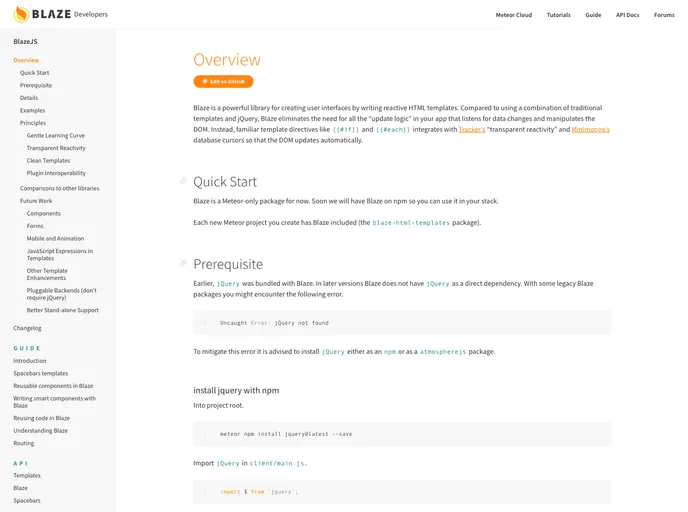Screen dimensions: 688x512
Task: Select Overview in the sidebar
Action: pyautogui.click(x=26, y=60)
